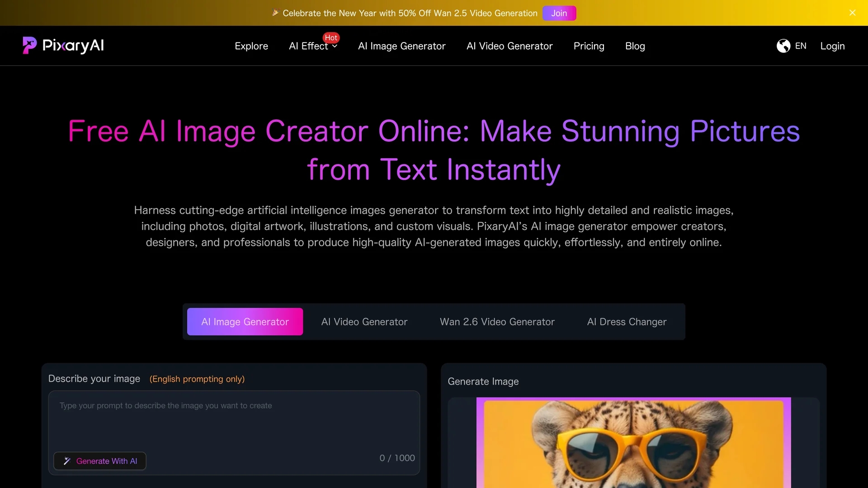This screenshot has height=488, width=868.
Task: Open the Blog link
Action: [635, 46]
